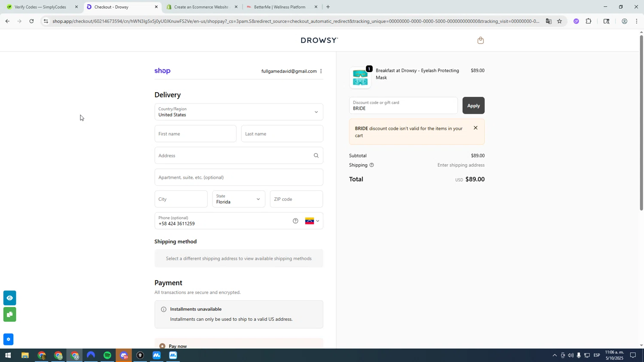The image size is (644, 362).
Task: Go back to previous page
Action: tap(7, 21)
